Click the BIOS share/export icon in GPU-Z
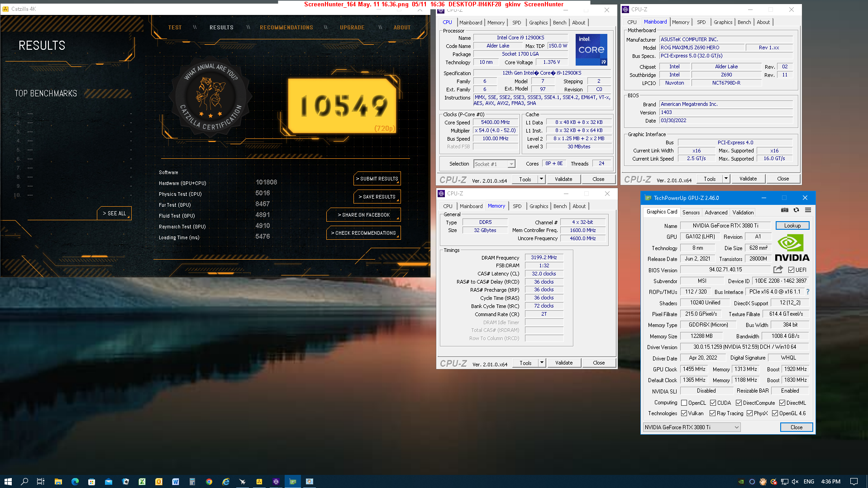The height and width of the screenshot is (488, 868). [778, 270]
